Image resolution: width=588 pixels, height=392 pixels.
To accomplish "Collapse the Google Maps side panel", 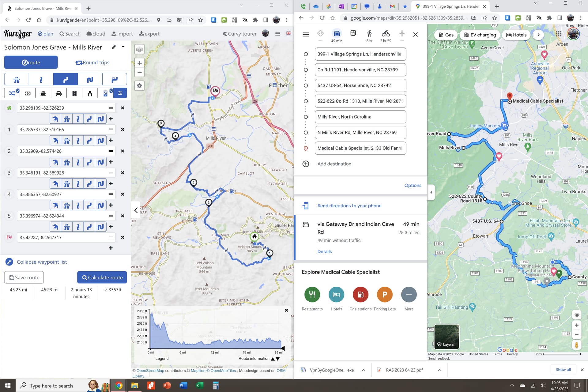I will 431,192.
